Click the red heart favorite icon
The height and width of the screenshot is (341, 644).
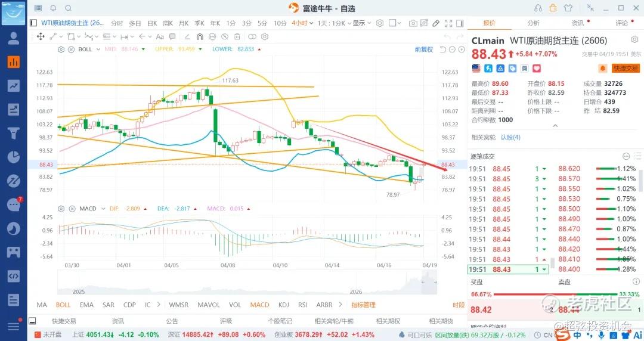(x=537, y=68)
